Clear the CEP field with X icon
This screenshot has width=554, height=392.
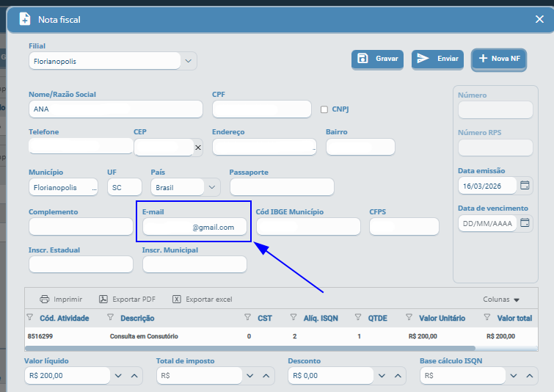[x=197, y=148]
